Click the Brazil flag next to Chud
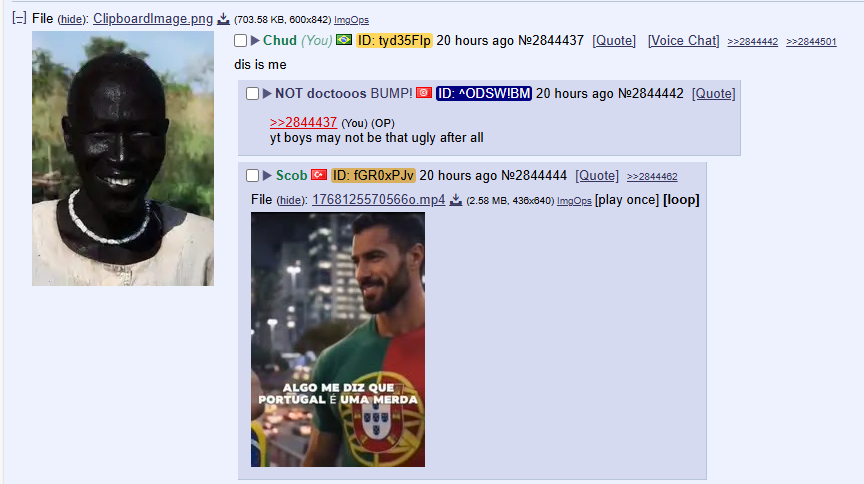The width and height of the screenshot is (864, 484). coord(344,40)
